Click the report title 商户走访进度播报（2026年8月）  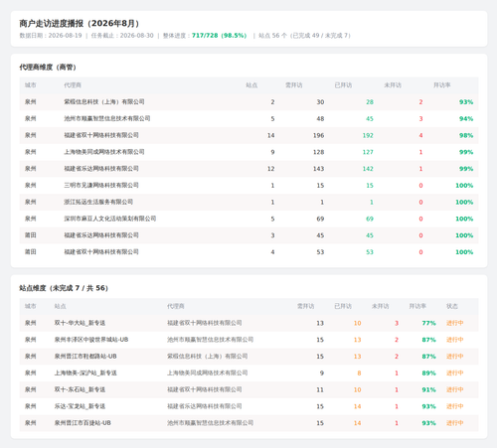tap(80, 24)
